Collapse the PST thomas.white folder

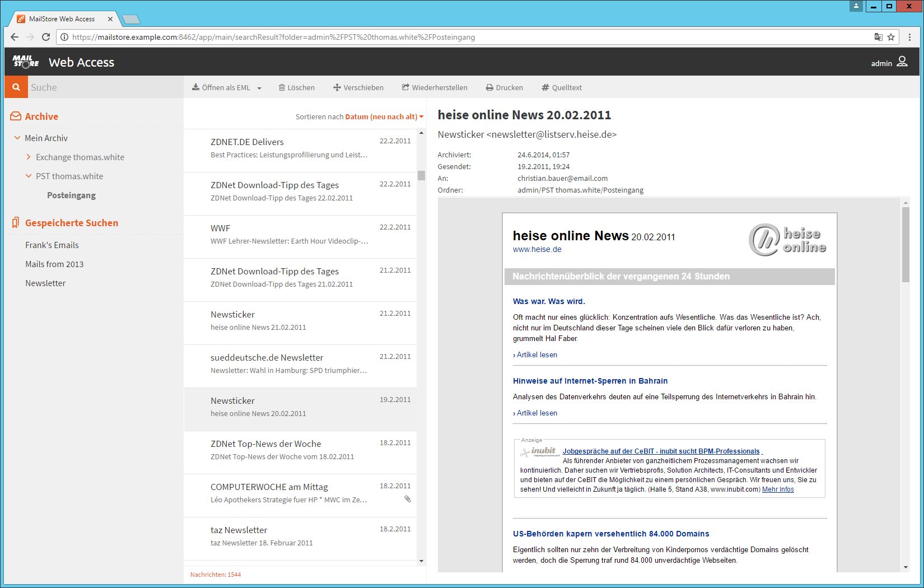(x=29, y=176)
